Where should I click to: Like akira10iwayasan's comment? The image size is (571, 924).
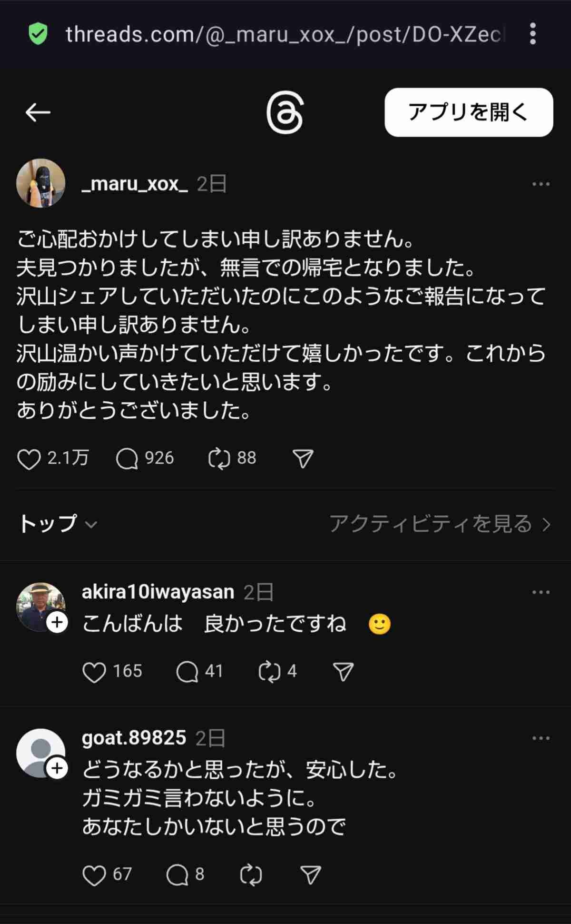click(94, 672)
